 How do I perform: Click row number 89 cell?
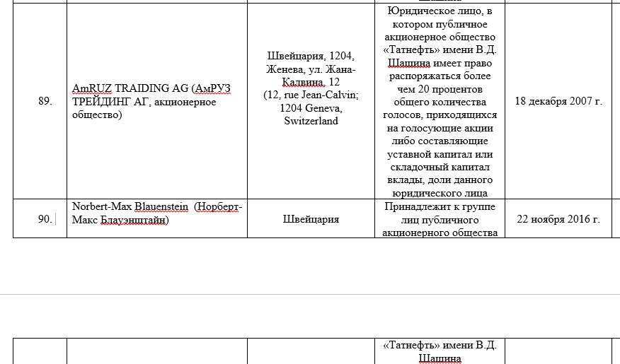pos(45,101)
